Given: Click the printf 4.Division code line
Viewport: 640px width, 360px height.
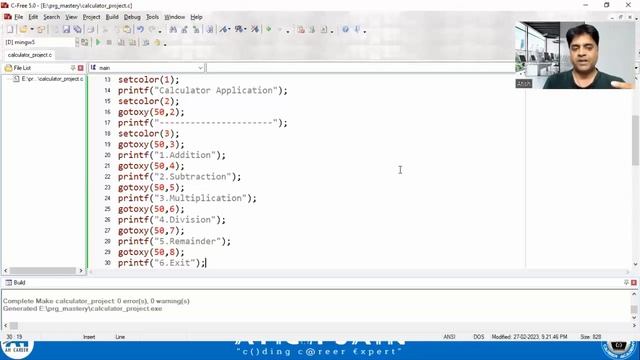Looking at the screenshot, I should [x=172, y=220].
